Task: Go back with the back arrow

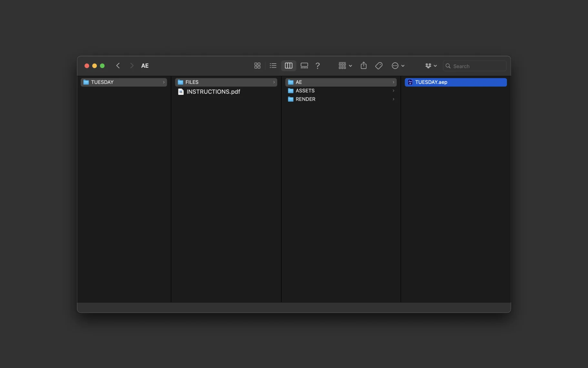Action: point(118,66)
